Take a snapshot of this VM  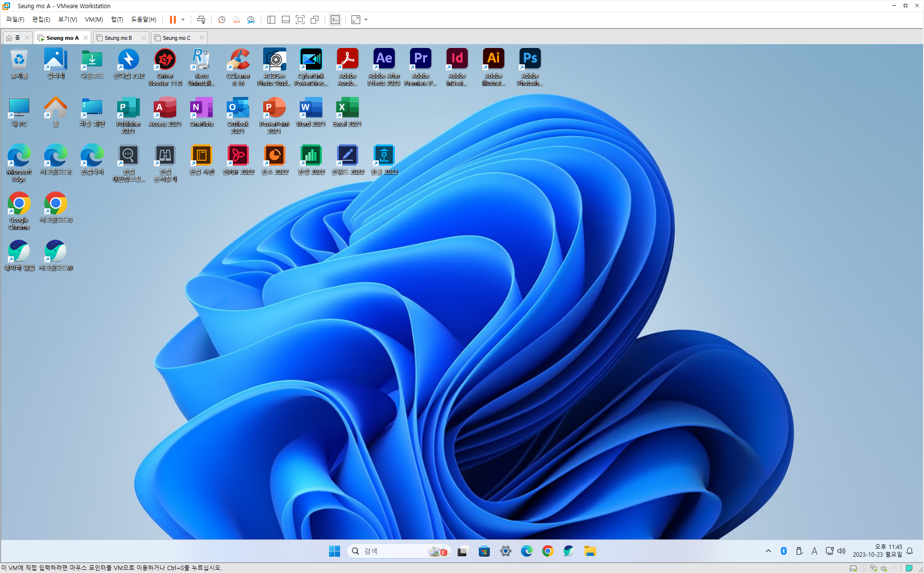pos(221,20)
